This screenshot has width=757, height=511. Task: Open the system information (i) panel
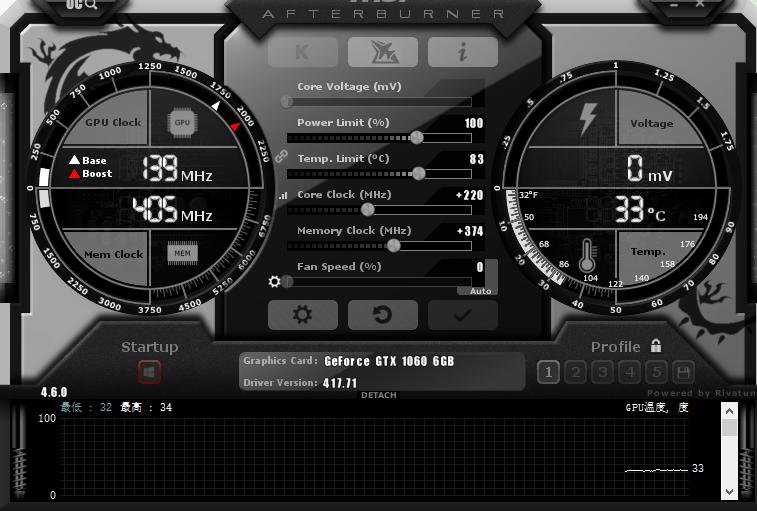[x=463, y=52]
